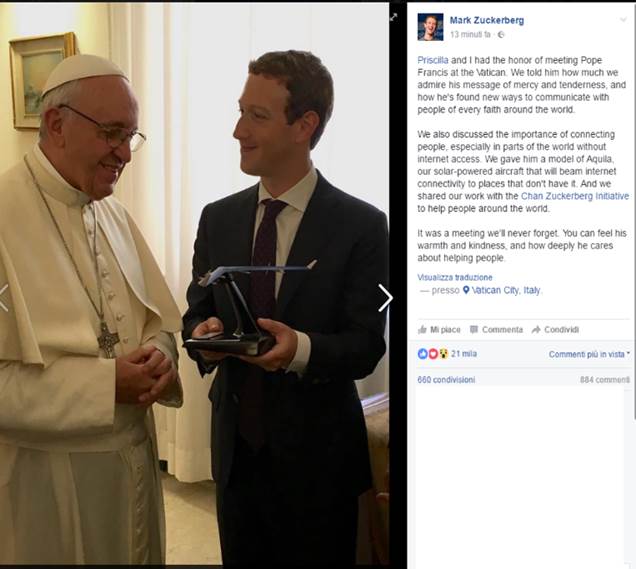636x569 pixels.
Task: Open Mark Zuckerberg's profile picture
Action: [430, 27]
